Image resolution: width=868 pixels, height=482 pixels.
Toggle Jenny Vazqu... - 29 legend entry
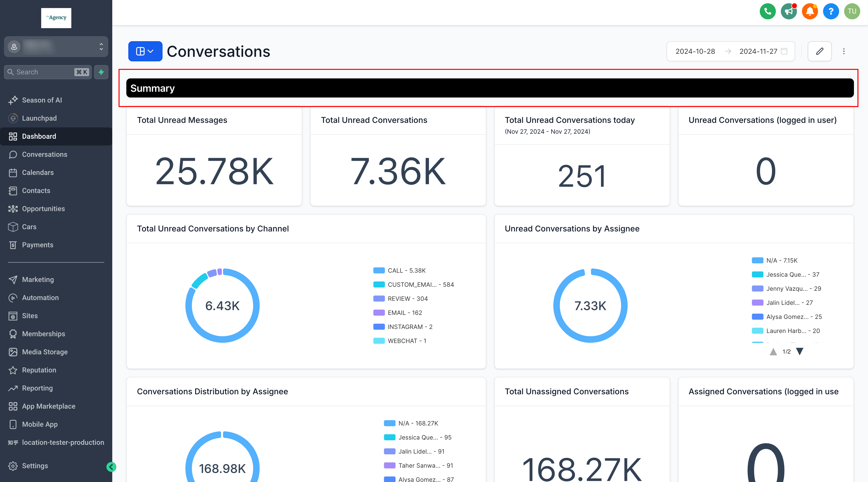coord(786,289)
